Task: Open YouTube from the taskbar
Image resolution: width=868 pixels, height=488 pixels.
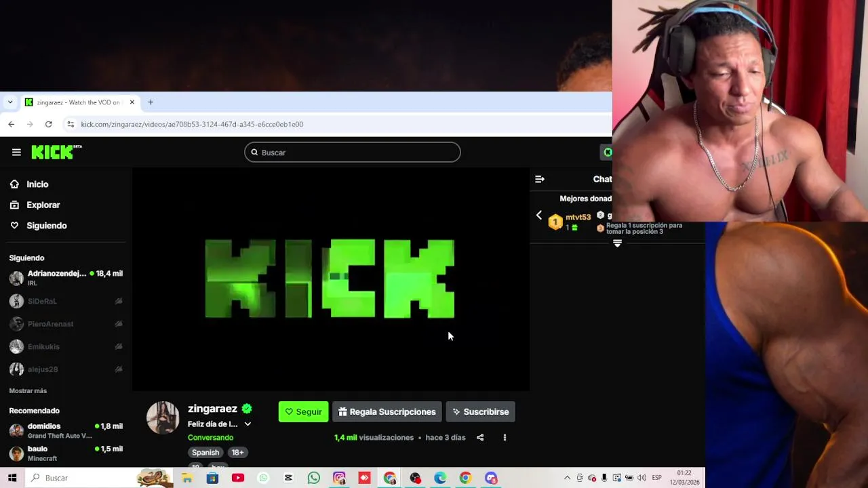Action: (x=238, y=478)
